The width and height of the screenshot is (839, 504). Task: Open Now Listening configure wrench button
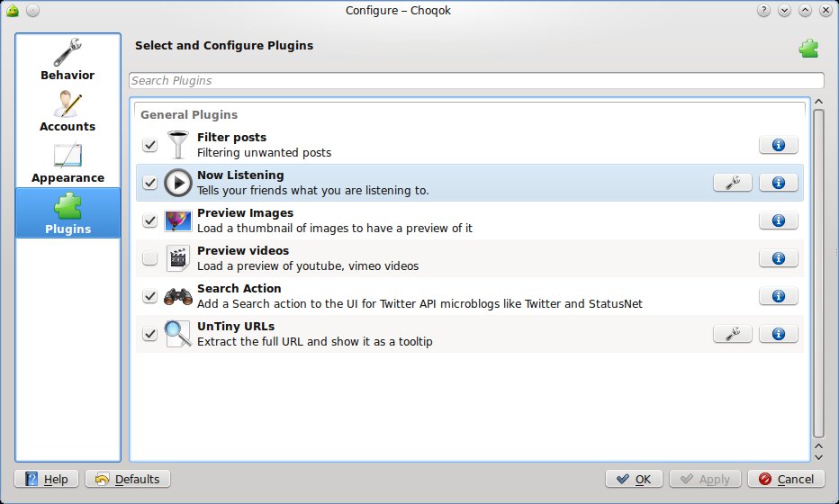click(x=733, y=183)
